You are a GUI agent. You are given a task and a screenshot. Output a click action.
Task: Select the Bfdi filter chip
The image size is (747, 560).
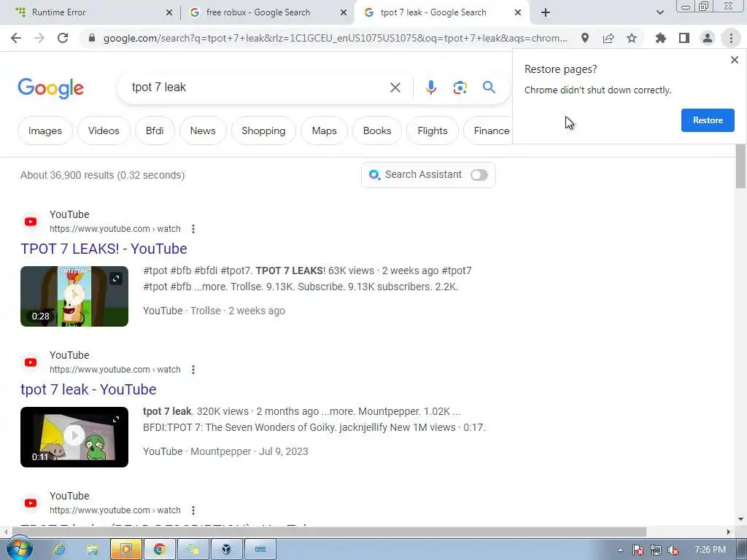click(x=155, y=131)
